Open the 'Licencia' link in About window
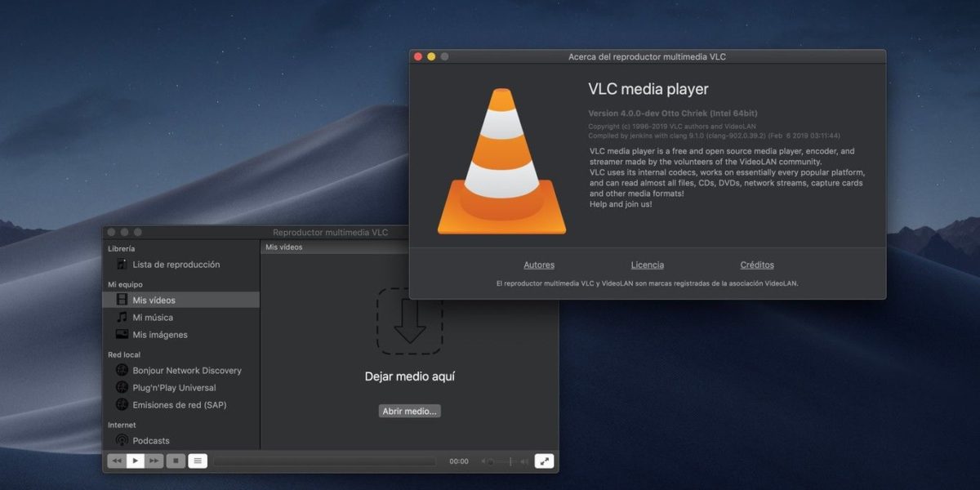The width and height of the screenshot is (980, 490). pyautogui.click(x=648, y=265)
